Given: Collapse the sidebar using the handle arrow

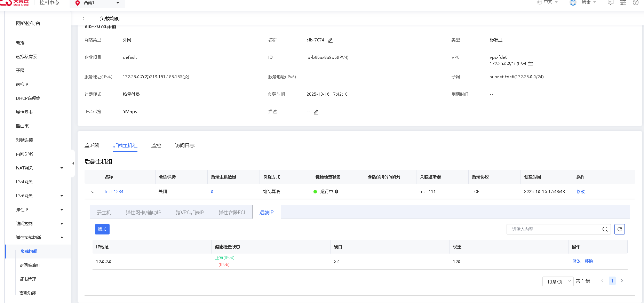Looking at the screenshot, I should click(x=73, y=163).
